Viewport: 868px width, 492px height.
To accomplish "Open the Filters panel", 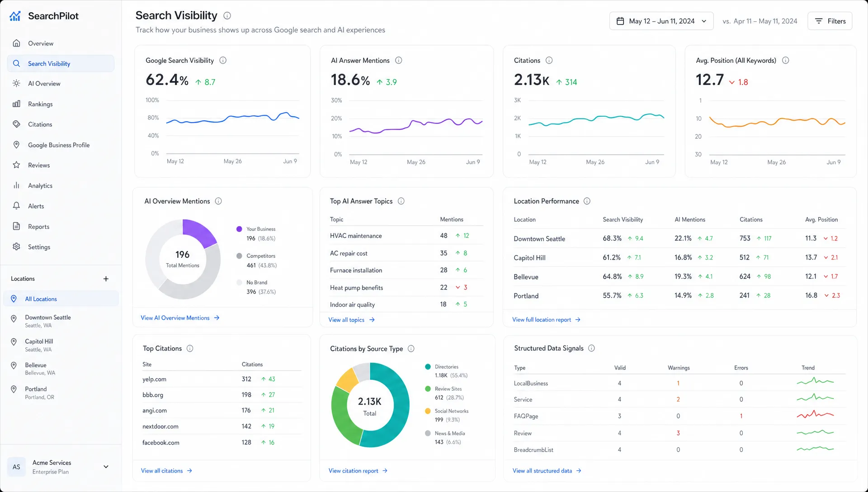I will click(x=830, y=21).
